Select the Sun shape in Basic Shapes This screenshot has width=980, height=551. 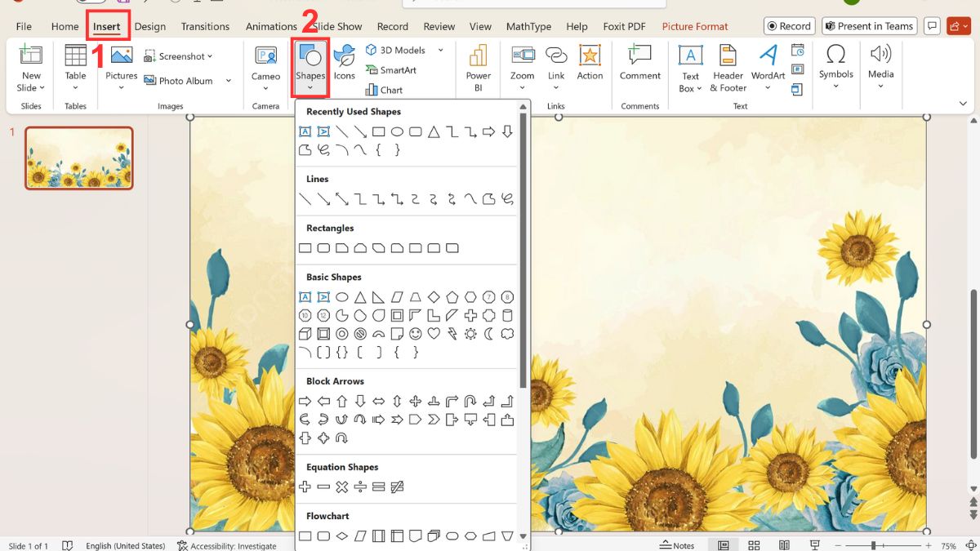point(470,334)
